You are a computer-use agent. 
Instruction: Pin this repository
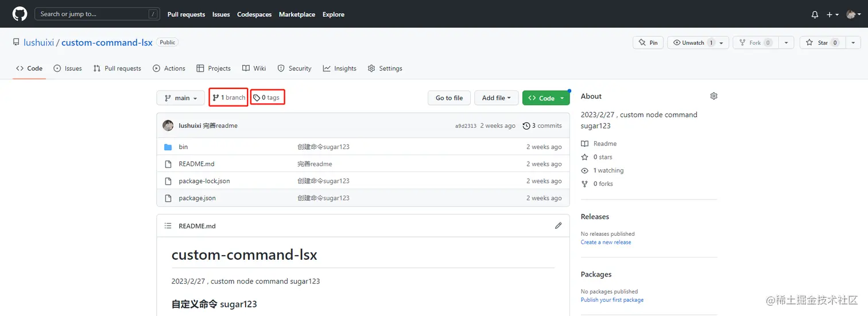coord(648,42)
